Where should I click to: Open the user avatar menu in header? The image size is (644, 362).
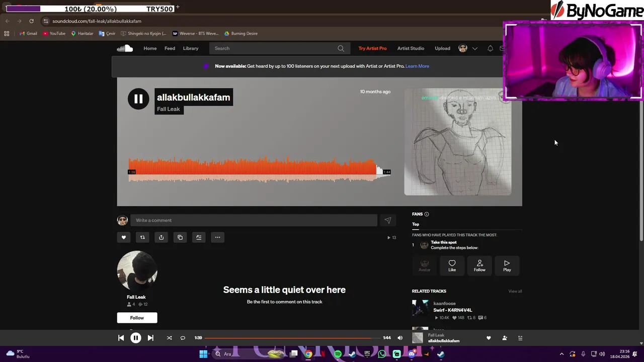tap(463, 48)
